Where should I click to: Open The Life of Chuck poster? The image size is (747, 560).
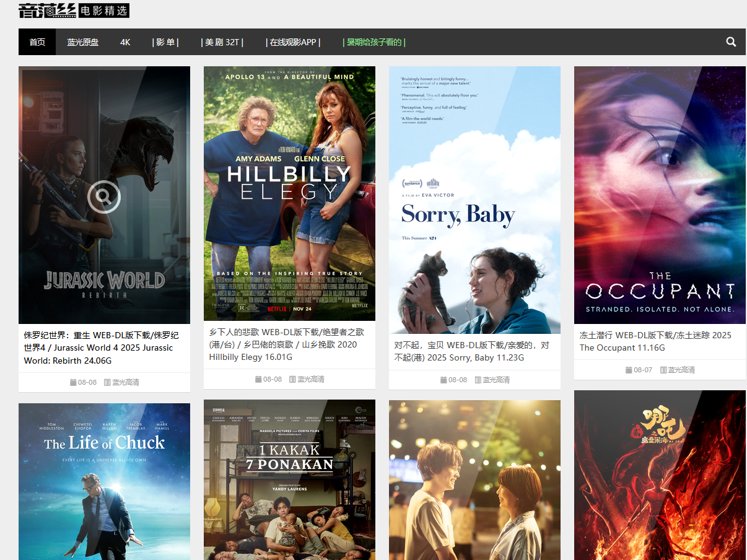pos(104,481)
